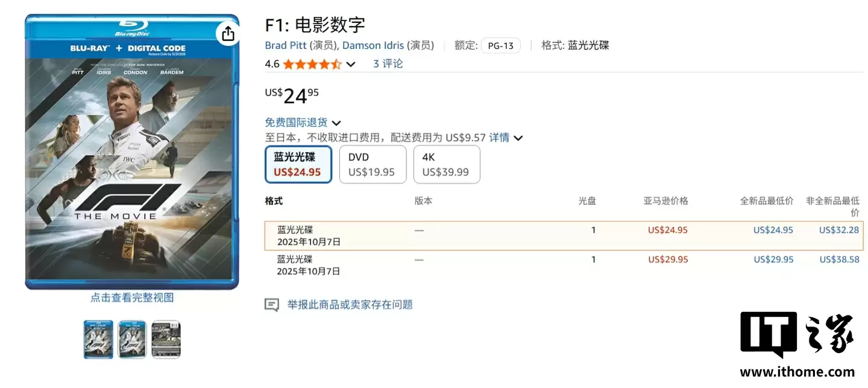Select the 蓝光光碟 format option
The height and width of the screenshot is (388, 868).
(298, 164)
